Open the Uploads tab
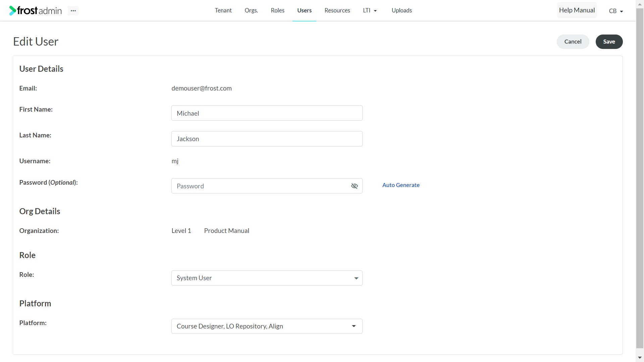644x362 pixels. click(x=401, y=10)
